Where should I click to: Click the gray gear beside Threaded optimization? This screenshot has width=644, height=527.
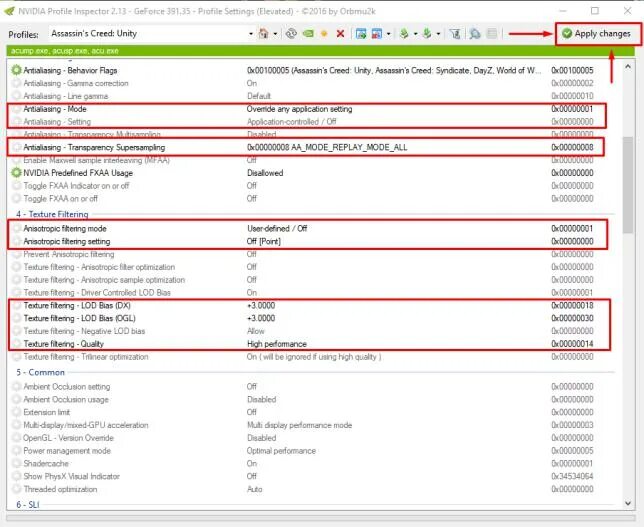pos(16,489)
